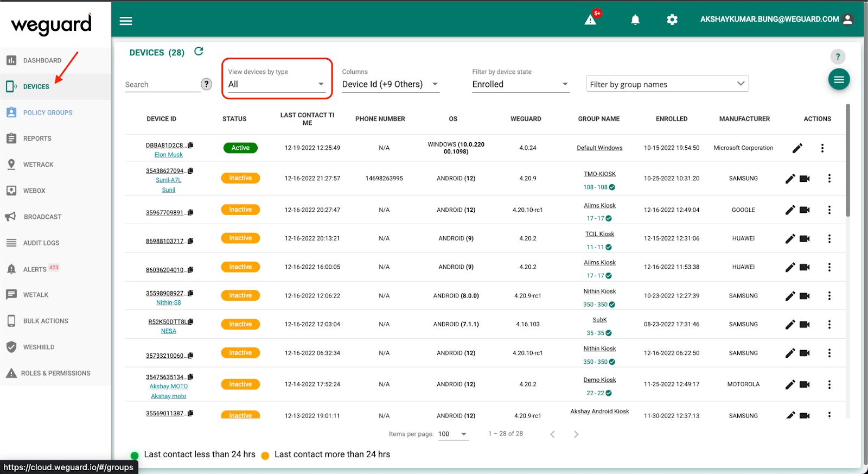Open the Sunil-A7L device link
Screen dimensions: 868x474
coord(168,180)
